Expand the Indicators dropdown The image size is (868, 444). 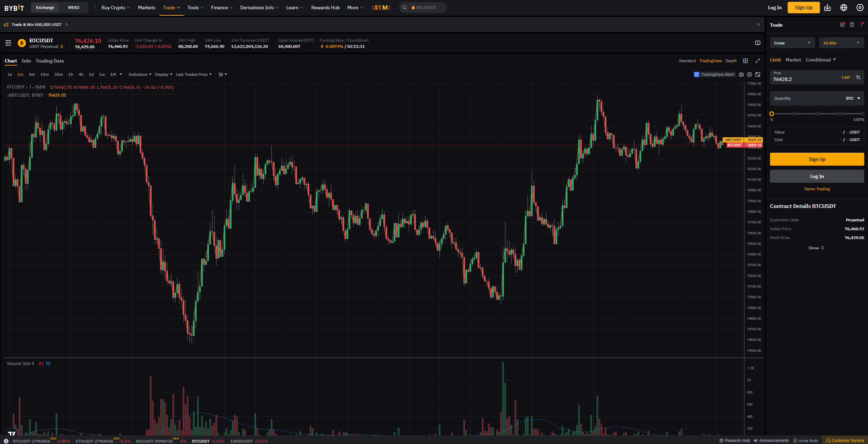pos(140,74)
